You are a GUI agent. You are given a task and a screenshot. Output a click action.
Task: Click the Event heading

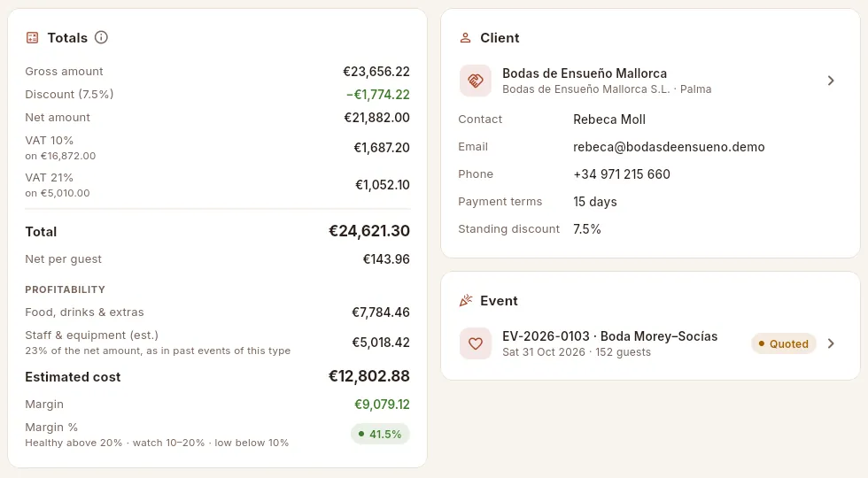(499, 300)
